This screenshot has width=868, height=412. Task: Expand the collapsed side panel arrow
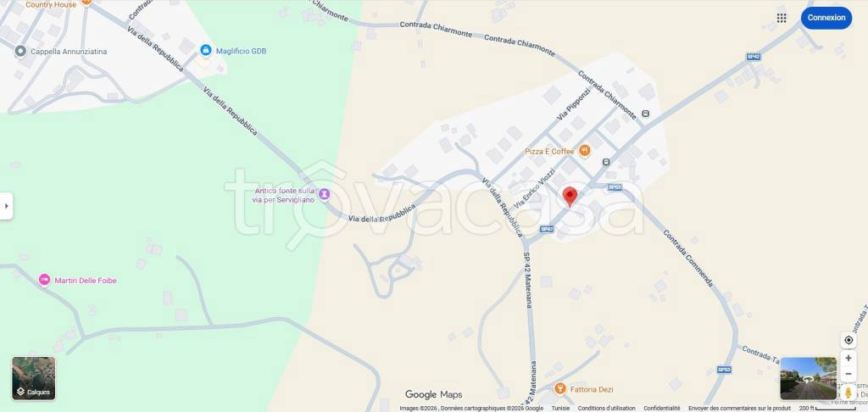pyautogui.click(x=6, y=206)
